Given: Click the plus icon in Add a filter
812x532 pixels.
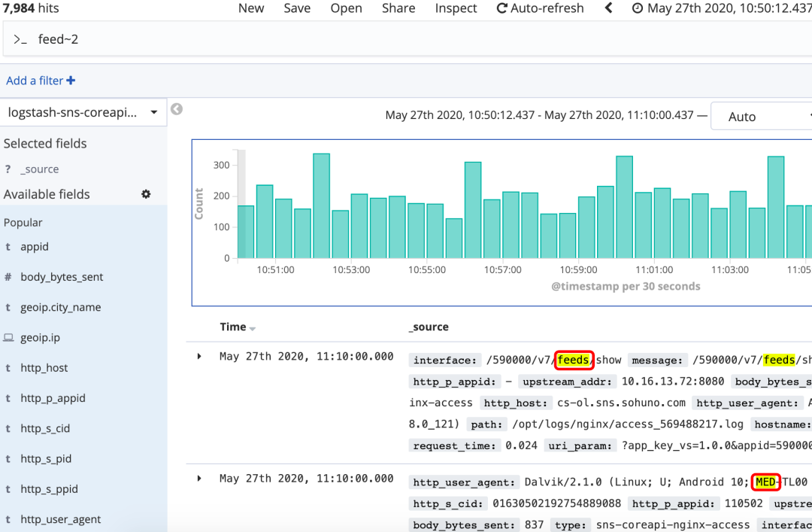Looking at the screenshot, I should tap(71, 81).
